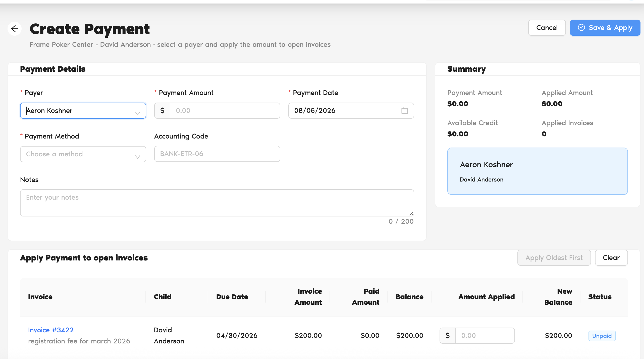Click the Paid Amount column header
The width and height of the screenshot is (644, 359).
pos(366,297)
